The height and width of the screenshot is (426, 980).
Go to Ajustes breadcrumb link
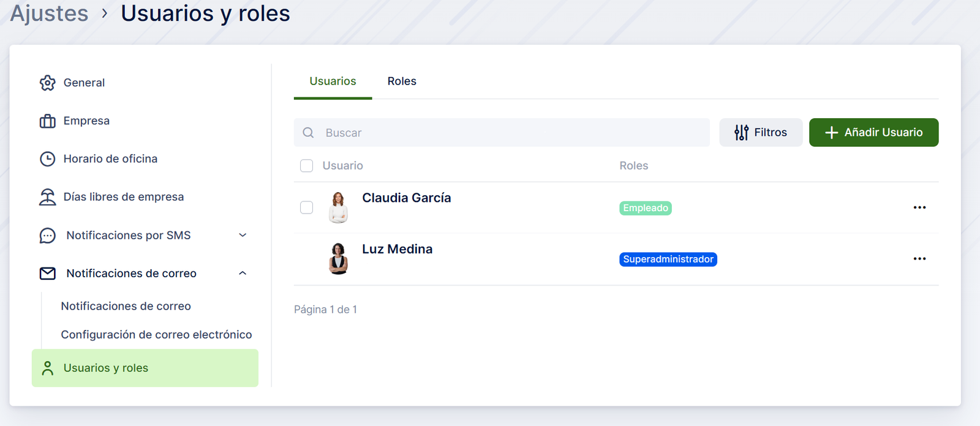click(x=49, y=13)
